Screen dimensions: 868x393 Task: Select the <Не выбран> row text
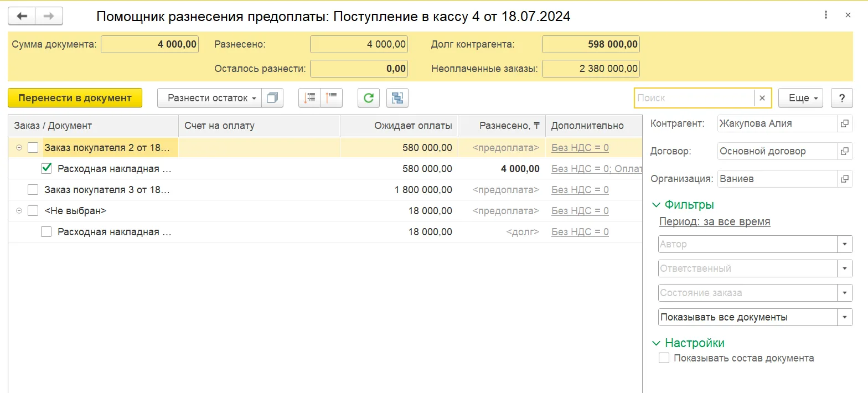point(75,211)
